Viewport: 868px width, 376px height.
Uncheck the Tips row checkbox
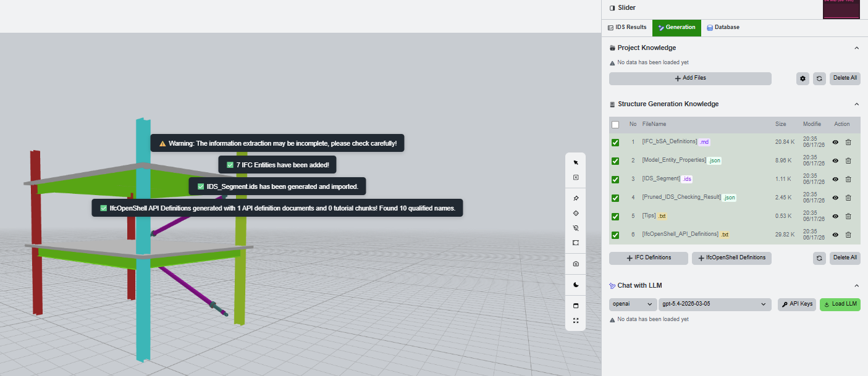[615, 217]
